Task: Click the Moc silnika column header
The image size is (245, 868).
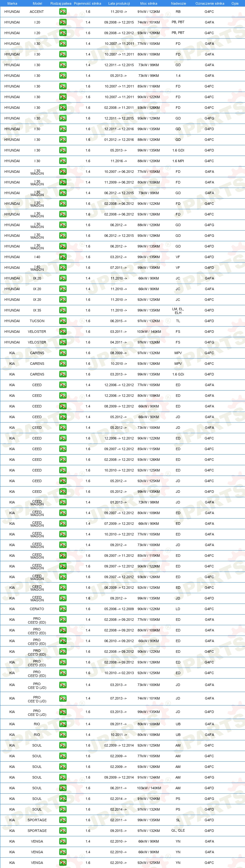Action: tap(149, 3)
